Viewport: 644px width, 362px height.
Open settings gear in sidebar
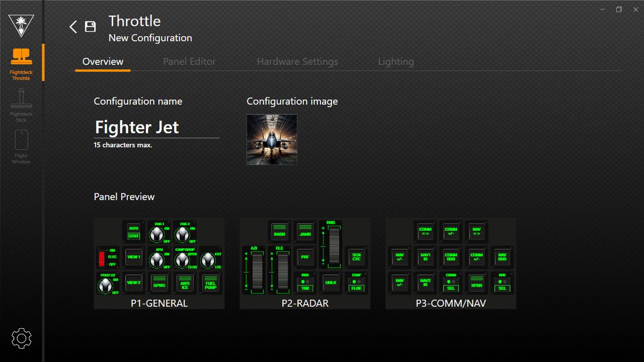(21, 338)
